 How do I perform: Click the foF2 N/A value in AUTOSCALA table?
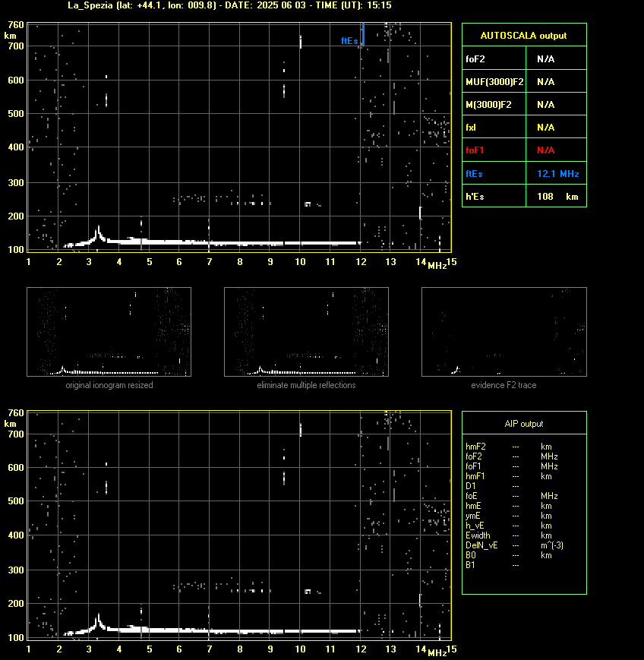(545, 59)
